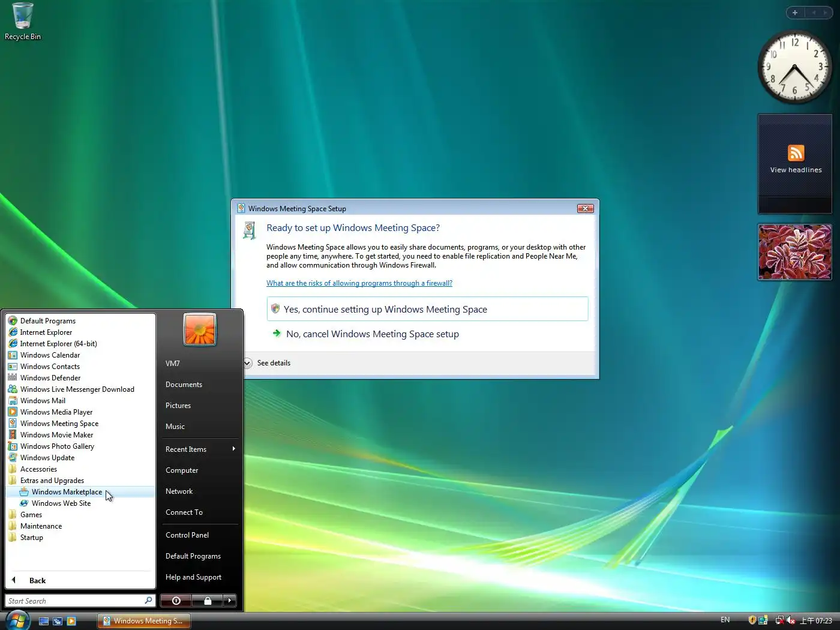Click the disconnected network tray icon
This screenshot has height=630, width=840.
(779, 620)
